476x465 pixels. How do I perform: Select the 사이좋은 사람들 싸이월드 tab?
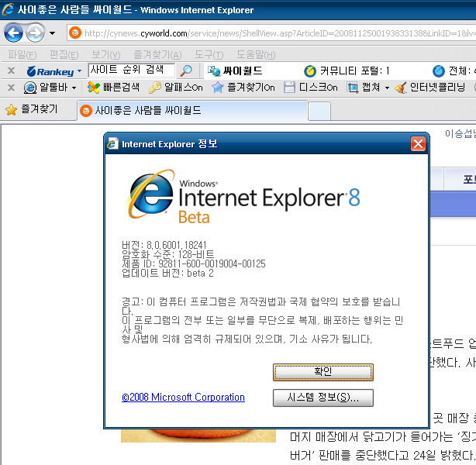point(192,111)
